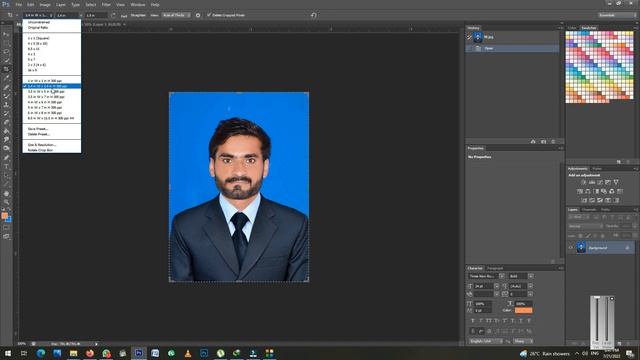Click the background color swatch
The height and width of the screenshot is (360, 640).
(9, 220)
